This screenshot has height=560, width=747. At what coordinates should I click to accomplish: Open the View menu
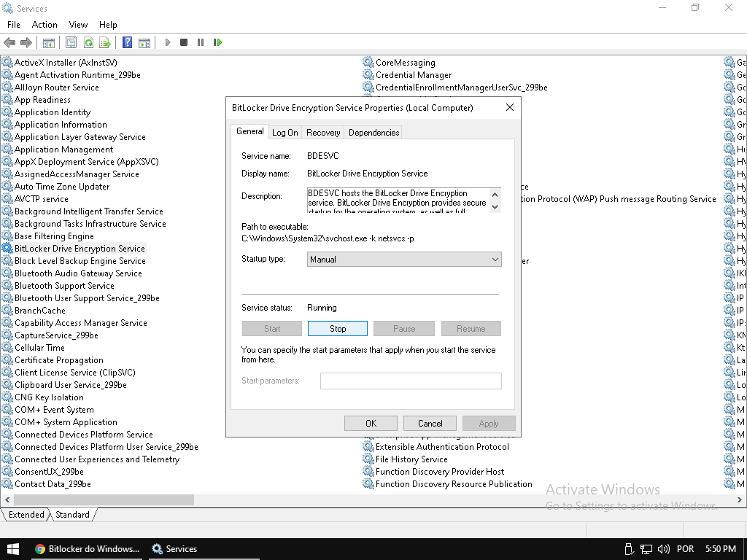coord(78,25)
